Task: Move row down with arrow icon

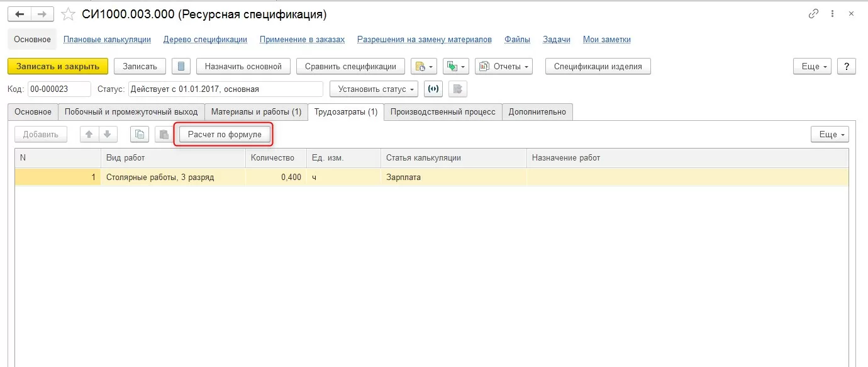Action: coord(108,134)
